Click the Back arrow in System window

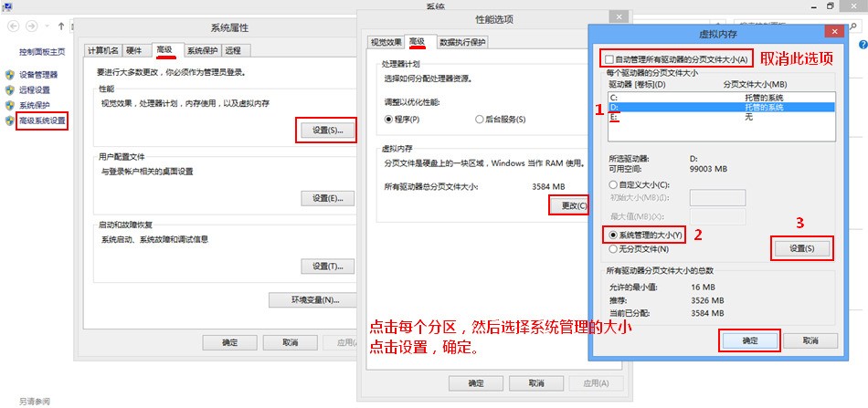point(14,26)
